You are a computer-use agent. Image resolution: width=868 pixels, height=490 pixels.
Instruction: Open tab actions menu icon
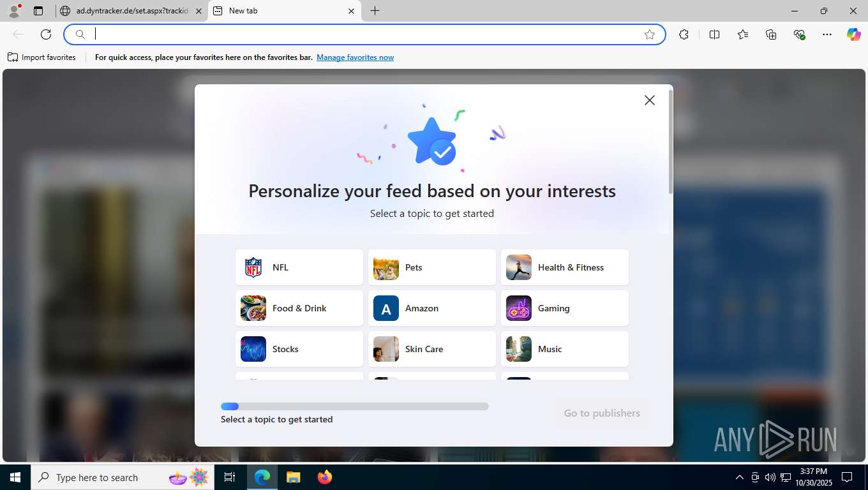[x=38, y=11]
